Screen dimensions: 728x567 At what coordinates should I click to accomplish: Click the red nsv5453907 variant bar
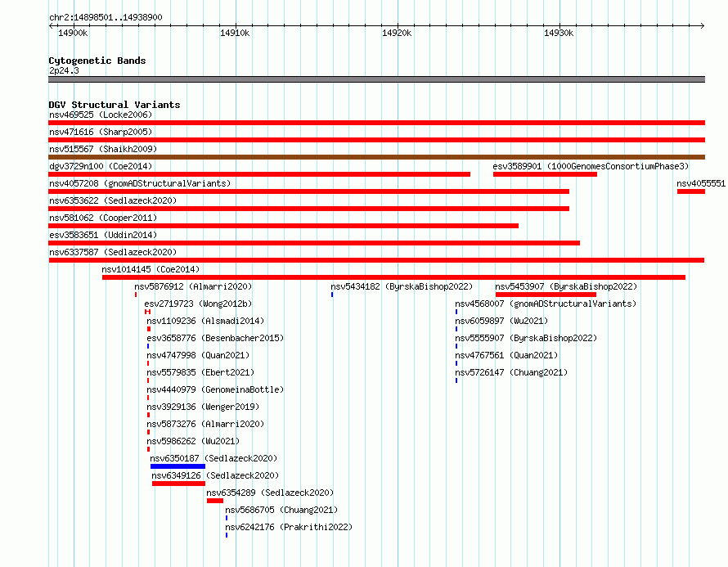point(546,295)
